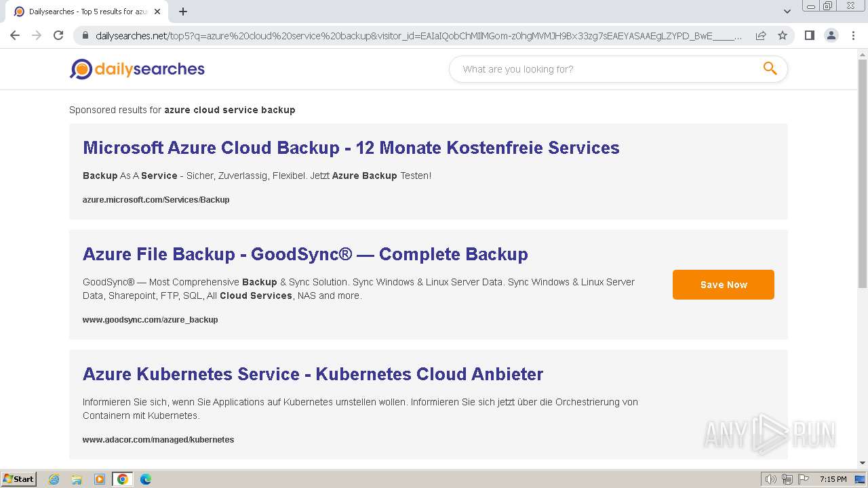Visit www.goodsync.com/azure_backup URL
This screenshot has height=488, width=868.
151,320
